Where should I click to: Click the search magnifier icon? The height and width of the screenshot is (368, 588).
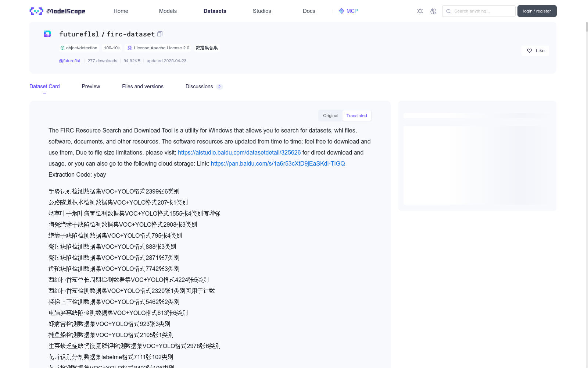click(x=448, y=11)
